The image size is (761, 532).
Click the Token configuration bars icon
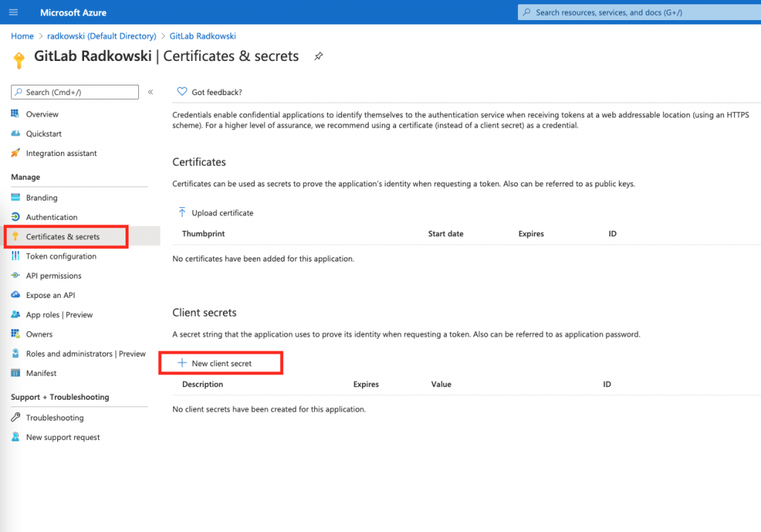click(x=16, y=256)
